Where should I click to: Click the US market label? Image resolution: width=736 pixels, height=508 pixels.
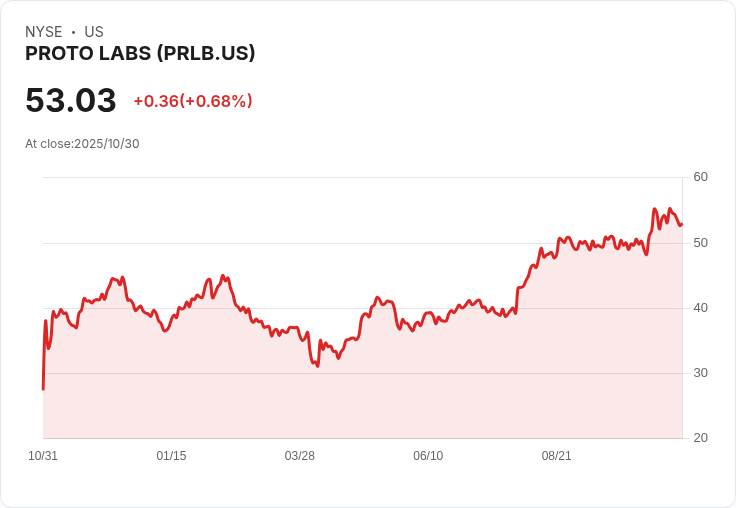click(94, 32)
